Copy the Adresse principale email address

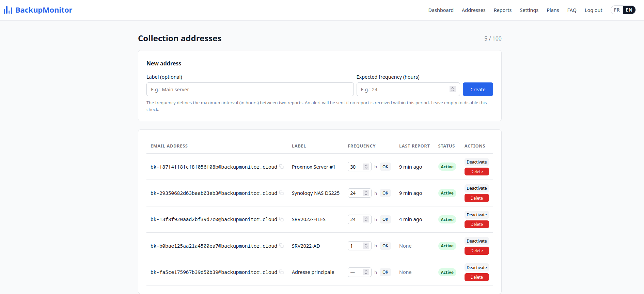point(281,272)
